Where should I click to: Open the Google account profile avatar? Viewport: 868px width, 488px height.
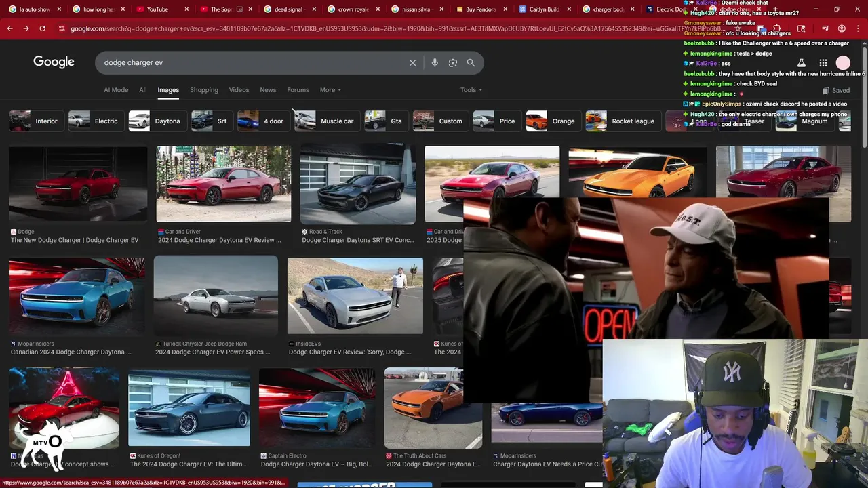(x=843, y=62)
